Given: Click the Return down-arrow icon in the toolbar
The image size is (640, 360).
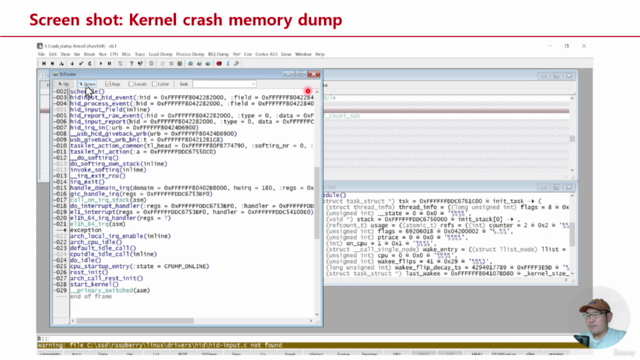Looking at the screenshot, I should pyautogui.click(x=72, y=64).
